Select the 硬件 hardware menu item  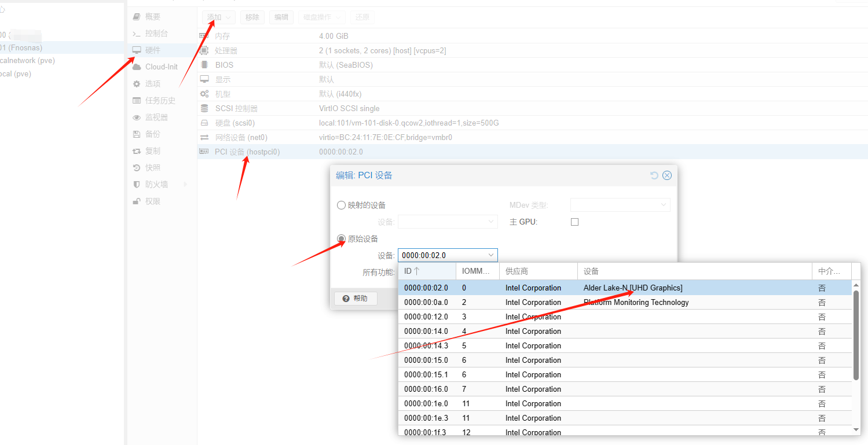[x=162, y=50]
